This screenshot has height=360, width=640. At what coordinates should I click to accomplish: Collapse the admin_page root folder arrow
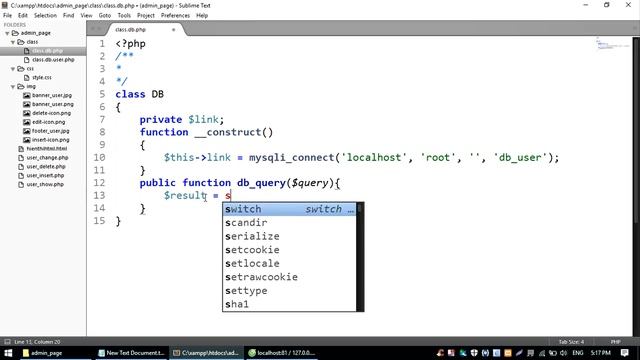[x=7, y=33]
